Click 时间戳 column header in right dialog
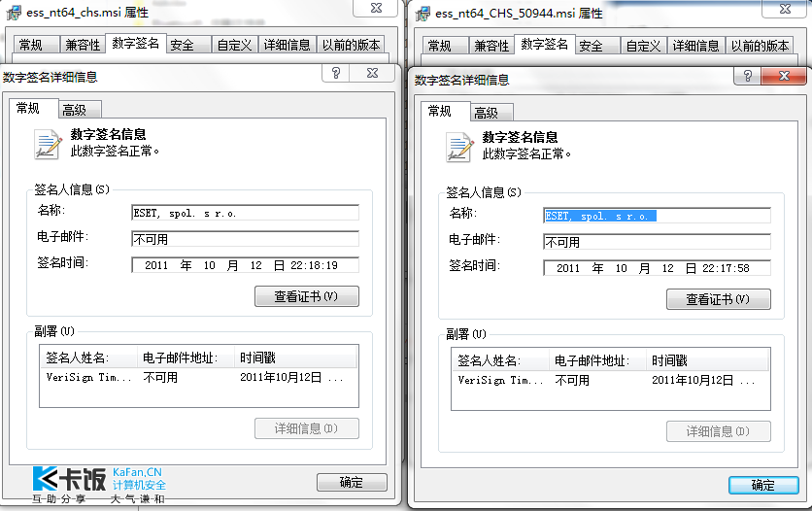The width and height of the screenshot is (812, 511). tap(707, 360)
